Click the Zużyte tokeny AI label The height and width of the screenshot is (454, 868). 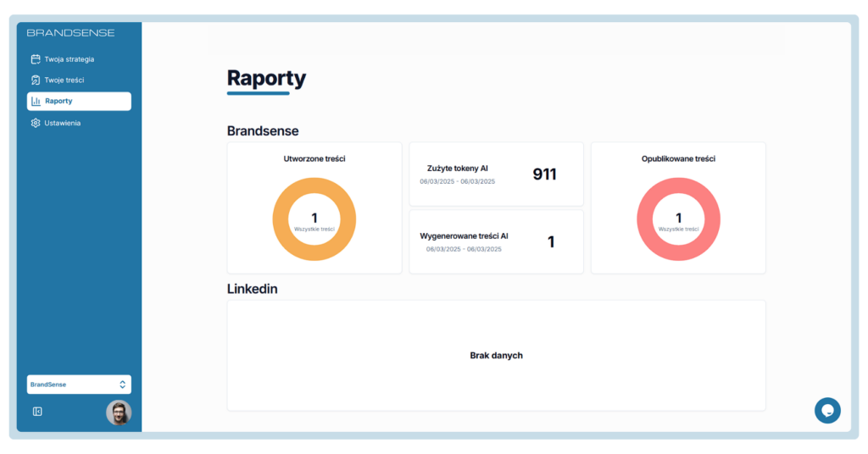(x=457, y=169)
